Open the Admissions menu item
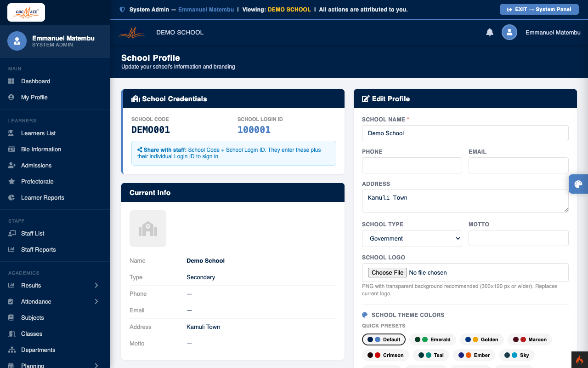The height and width of the screenshot is (368, 588). tap(55, 165)
